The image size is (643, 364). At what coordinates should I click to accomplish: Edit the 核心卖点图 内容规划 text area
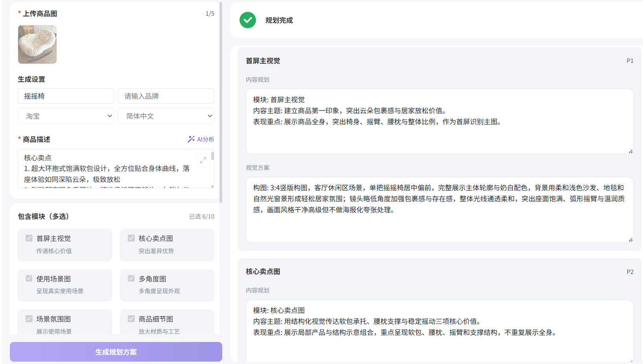click(x=439, y=331)
